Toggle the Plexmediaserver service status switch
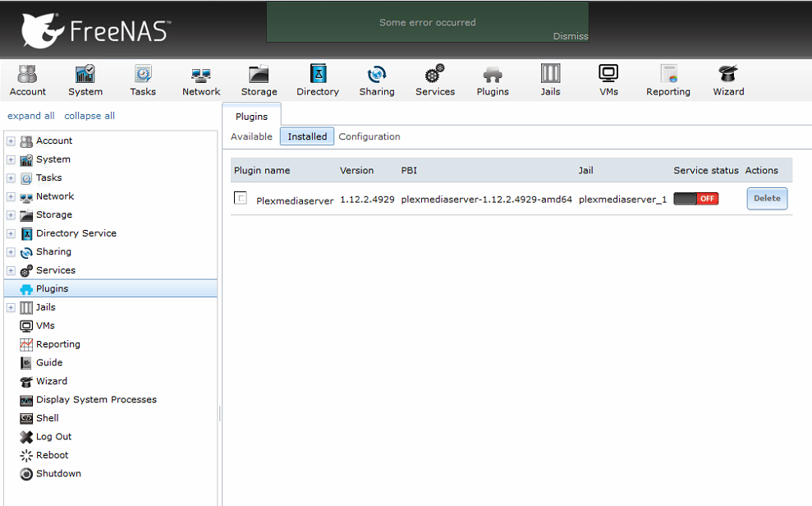 [695, 199]
